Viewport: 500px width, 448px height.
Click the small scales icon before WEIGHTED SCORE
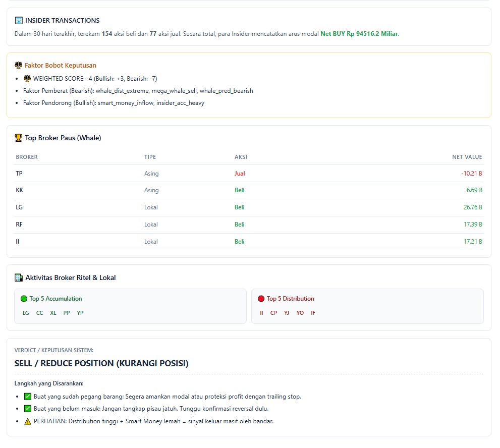(27, 79)
